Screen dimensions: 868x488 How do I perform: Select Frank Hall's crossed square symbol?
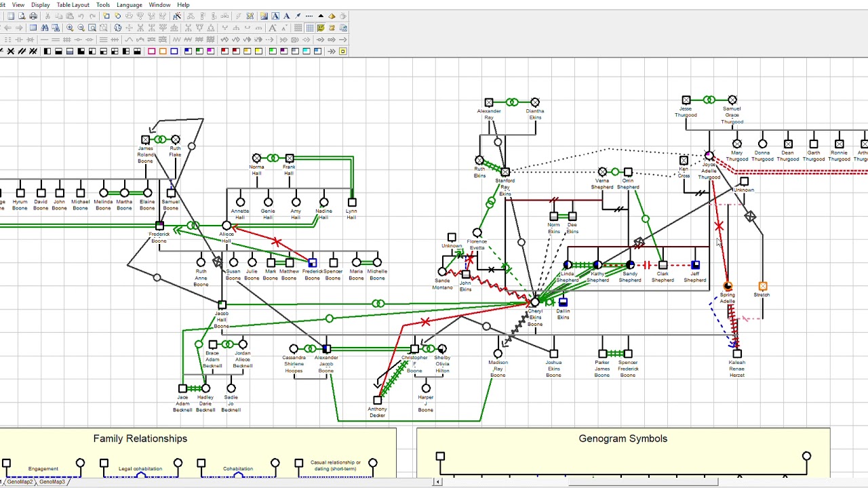290,159
